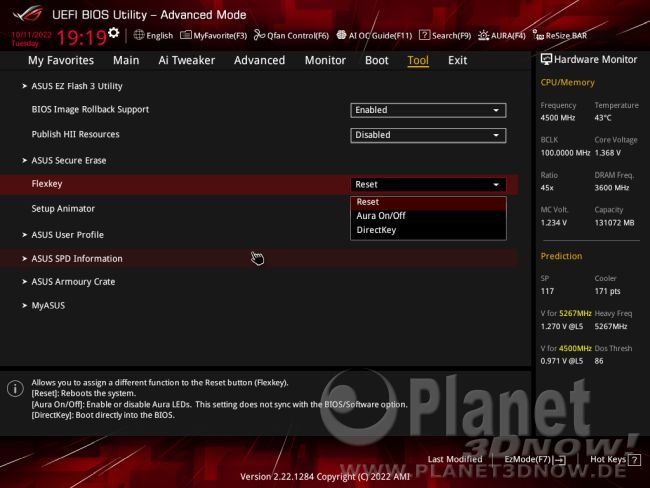Open Search(F9) question mark icon
Viewport: 650px width, 488px height.
(x=424, y=35)
